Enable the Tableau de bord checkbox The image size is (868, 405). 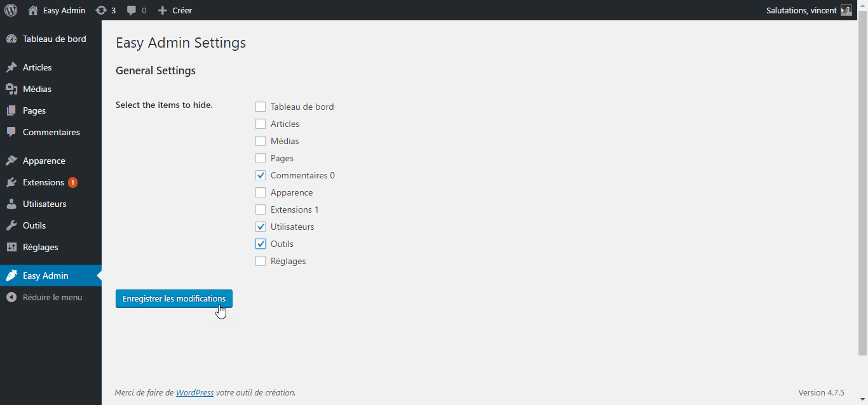point(261,107)
